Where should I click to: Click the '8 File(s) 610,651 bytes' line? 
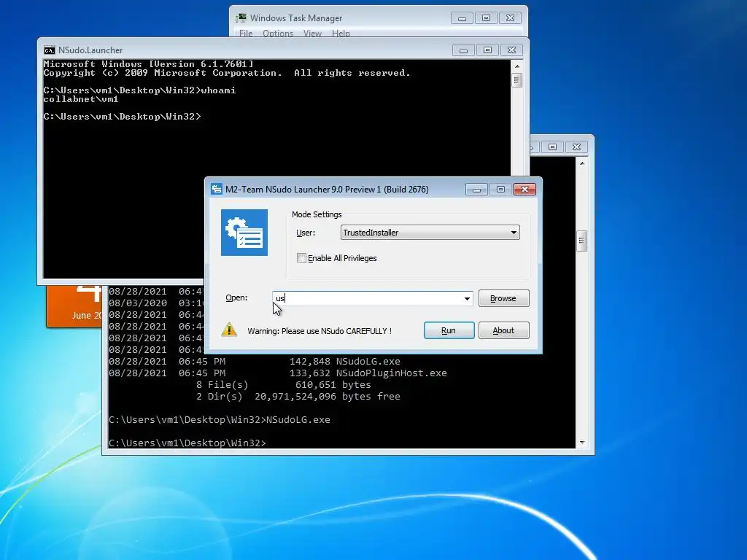284,385
